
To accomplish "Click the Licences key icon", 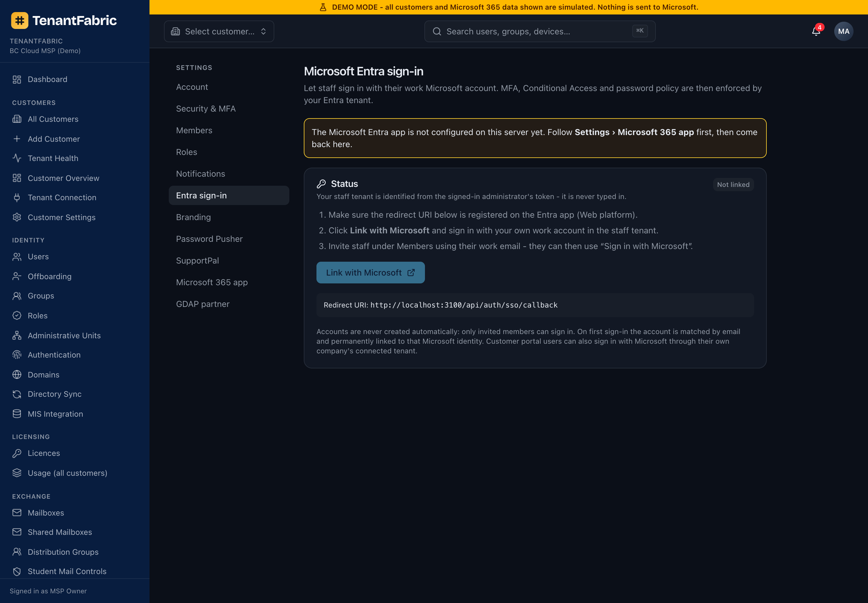I will [x=17, y=453].
